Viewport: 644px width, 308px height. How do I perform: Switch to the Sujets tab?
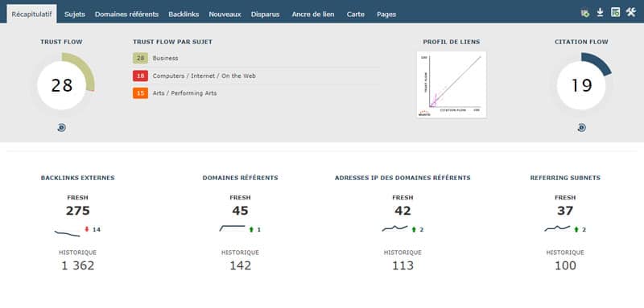pyautogui.click(x=75, y=14)
